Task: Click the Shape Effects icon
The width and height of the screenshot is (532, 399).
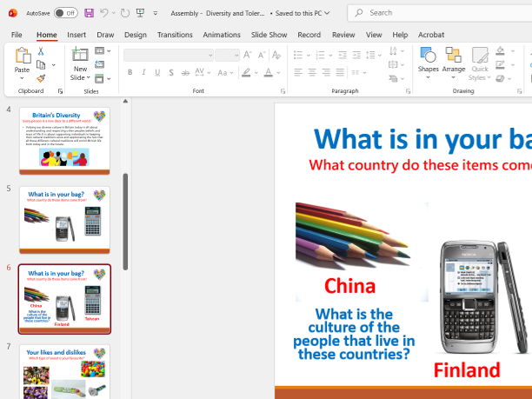Action: pos(500,79)
